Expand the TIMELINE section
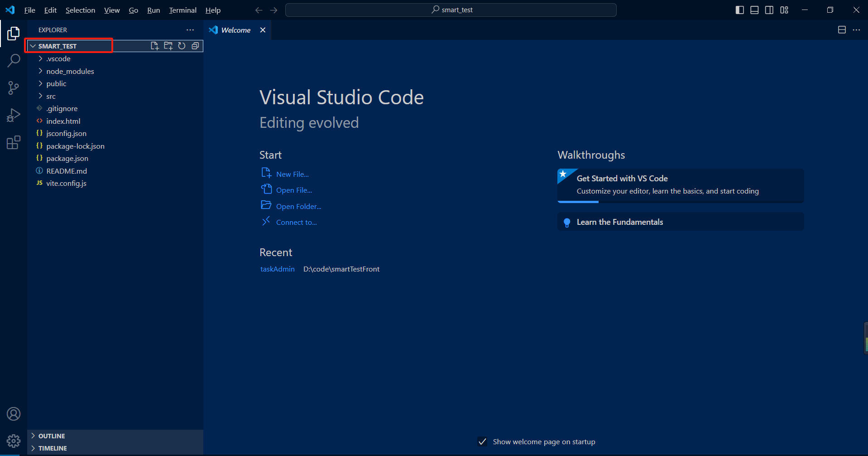The height and width of the screenshot is (456, 868). click(x=115, y=448)
